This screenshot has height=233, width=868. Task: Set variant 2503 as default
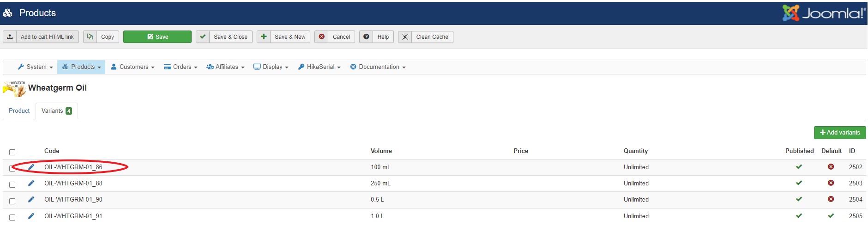click(x=831, y=183)
